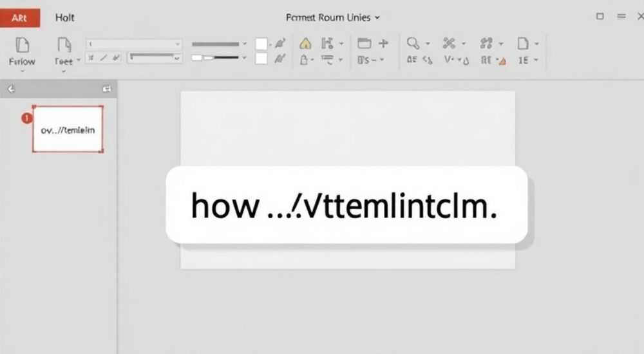Click the magnifying glass search icon
644x354 pixels.
(413, 43)
